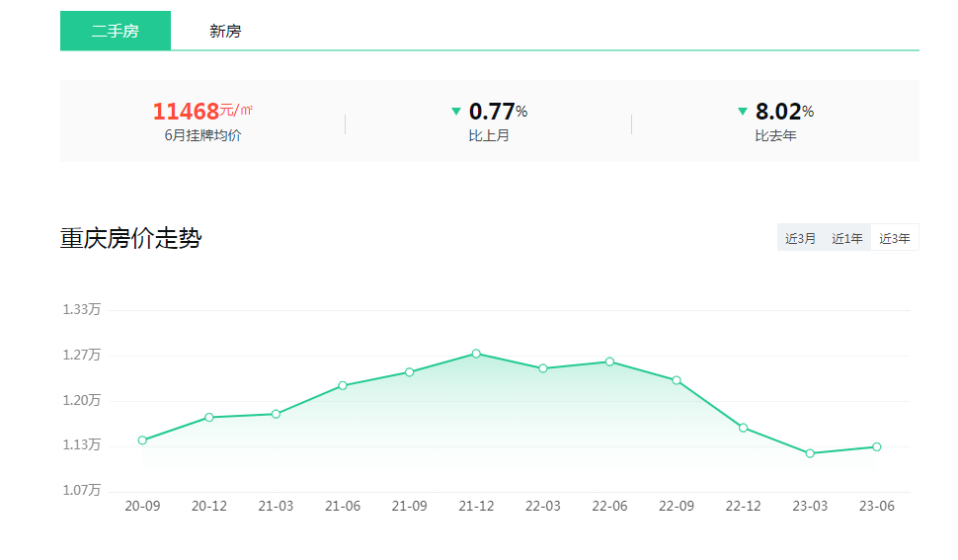Select the 近1年 time range
The width and height of the screenshot is (958, 560).
coord(846,238)
